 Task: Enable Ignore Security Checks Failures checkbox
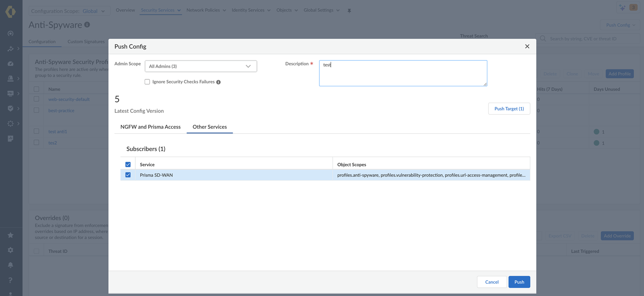147,82
